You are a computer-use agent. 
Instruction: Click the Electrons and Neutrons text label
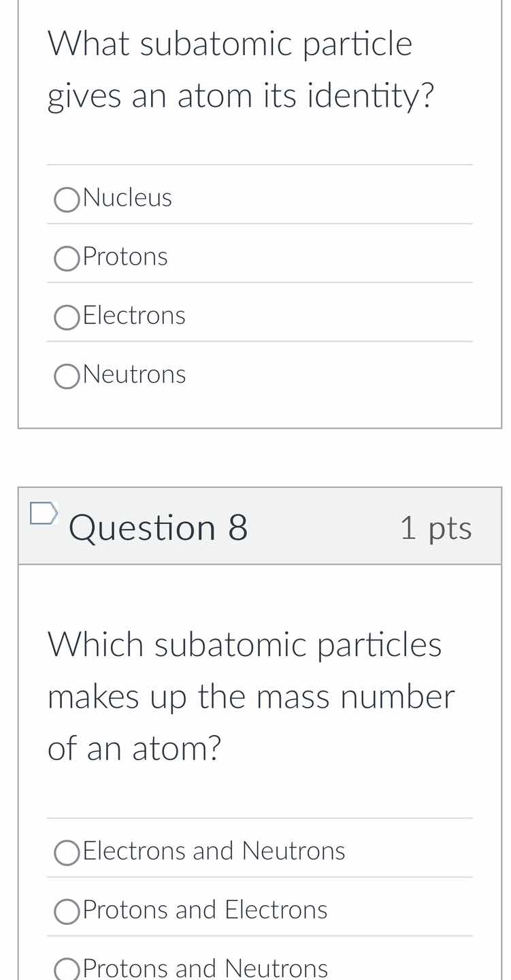(x=214, y=849)
